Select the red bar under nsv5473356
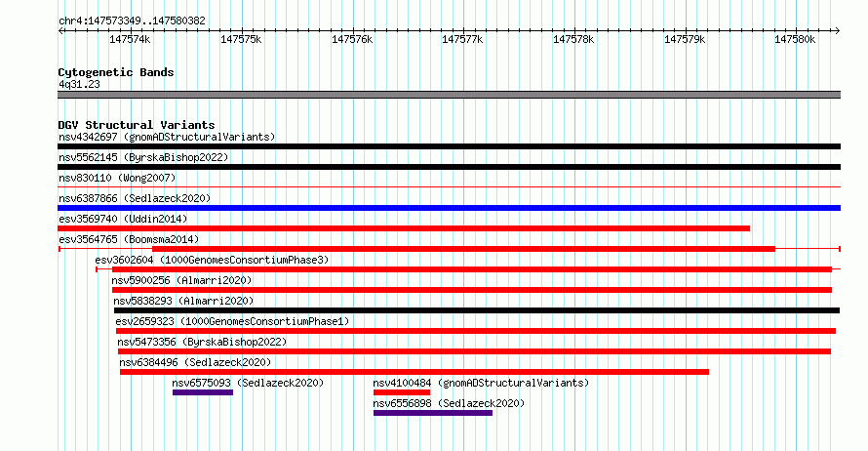868x451 pixels. tap(474, 351)
